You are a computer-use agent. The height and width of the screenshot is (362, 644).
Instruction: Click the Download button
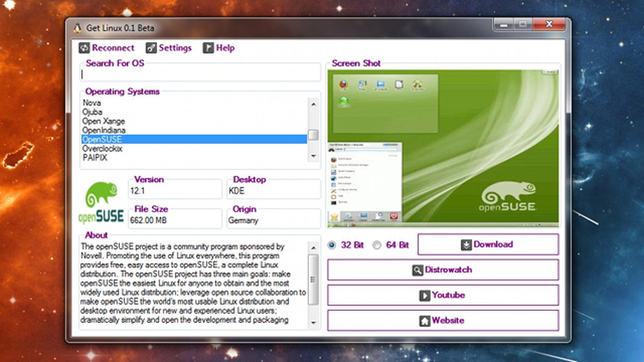tap(488, 245)
